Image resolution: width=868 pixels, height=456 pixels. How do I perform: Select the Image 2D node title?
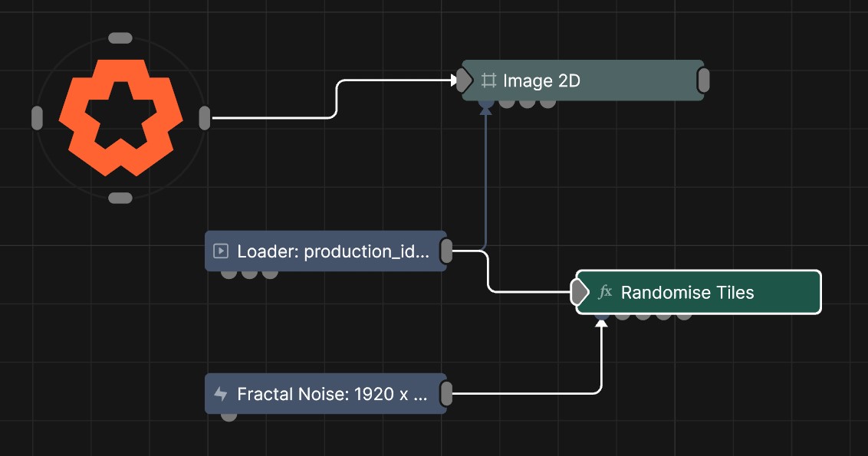[541, 80]
